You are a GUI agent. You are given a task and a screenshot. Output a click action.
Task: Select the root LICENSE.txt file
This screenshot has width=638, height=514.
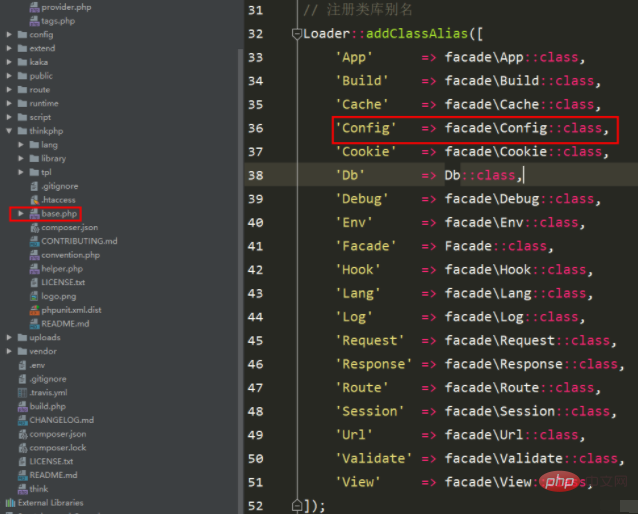tap(51, 462)
